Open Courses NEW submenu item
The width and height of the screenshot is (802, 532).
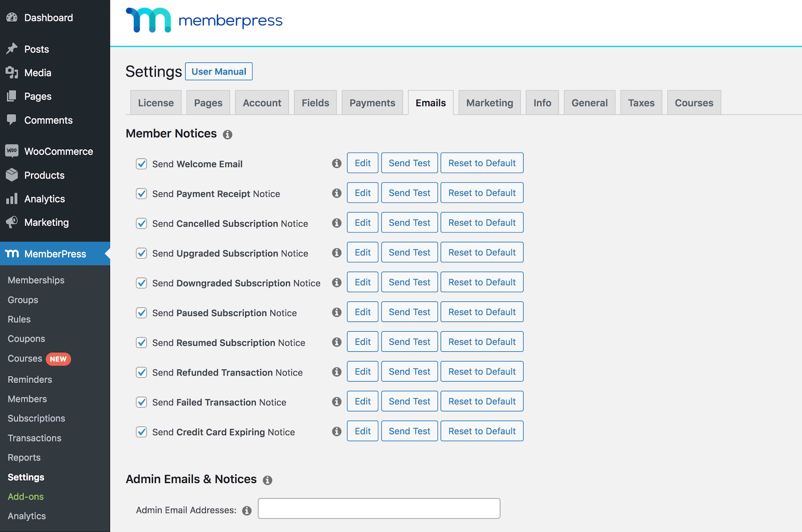pyautogui.click(x=39, y=359)
